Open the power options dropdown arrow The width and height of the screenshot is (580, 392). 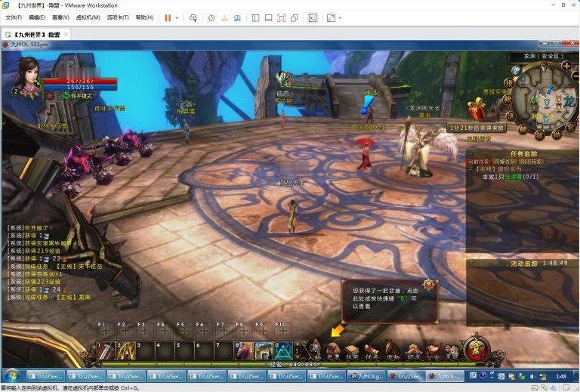(177, 18)
